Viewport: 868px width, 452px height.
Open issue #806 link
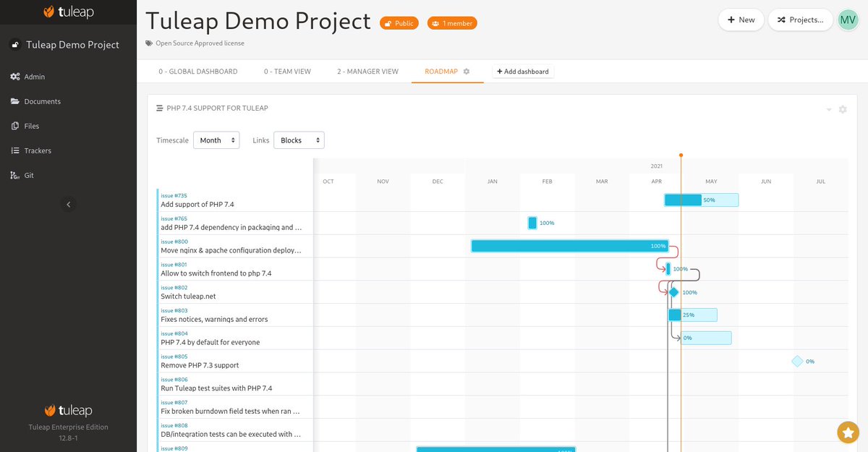174,380
